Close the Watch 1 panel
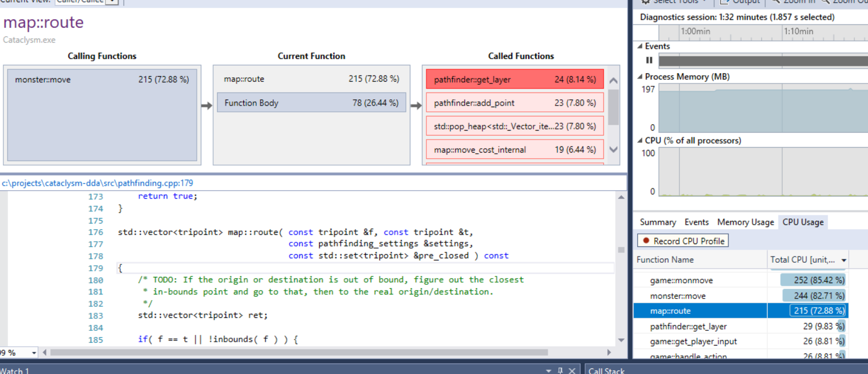868x374 pixels. (572, 371)
